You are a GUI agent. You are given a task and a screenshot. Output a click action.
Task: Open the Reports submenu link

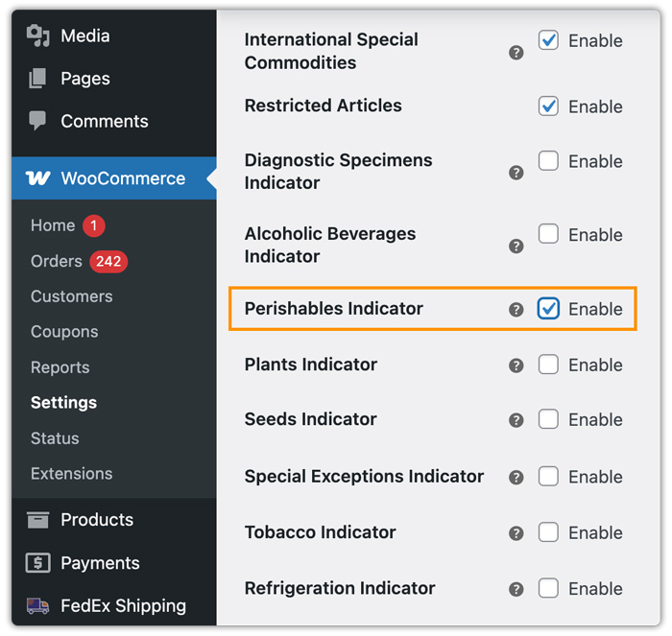60,367
